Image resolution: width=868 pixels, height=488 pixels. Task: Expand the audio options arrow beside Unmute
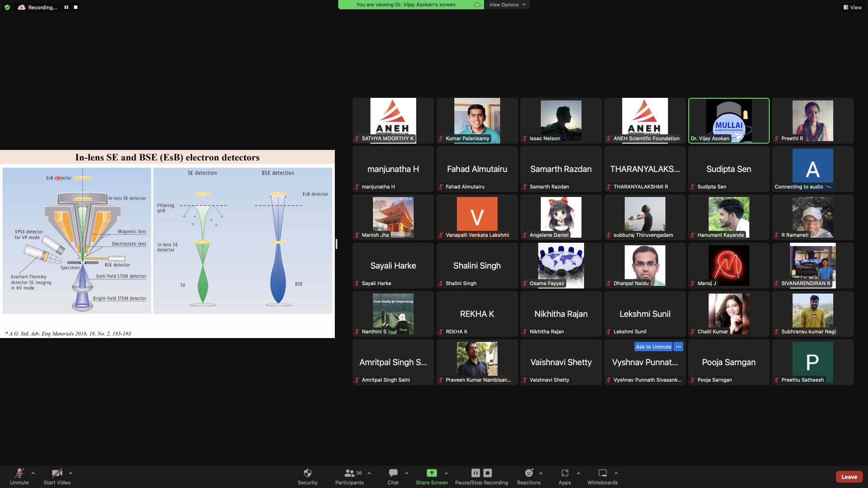(x=33, y=473)
